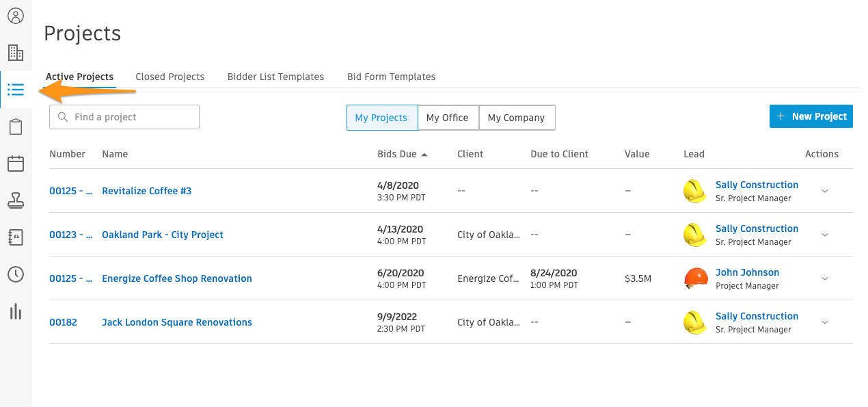Open the Bidder List Templates tab
The height and width of the screenshot is (407, 868).
tap(275, 77)
